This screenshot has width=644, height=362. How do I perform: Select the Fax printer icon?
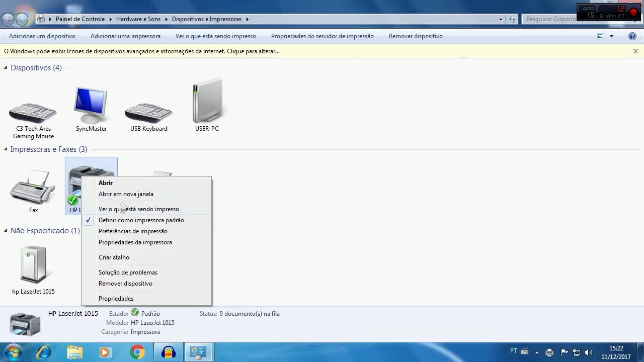pos(33,191)
